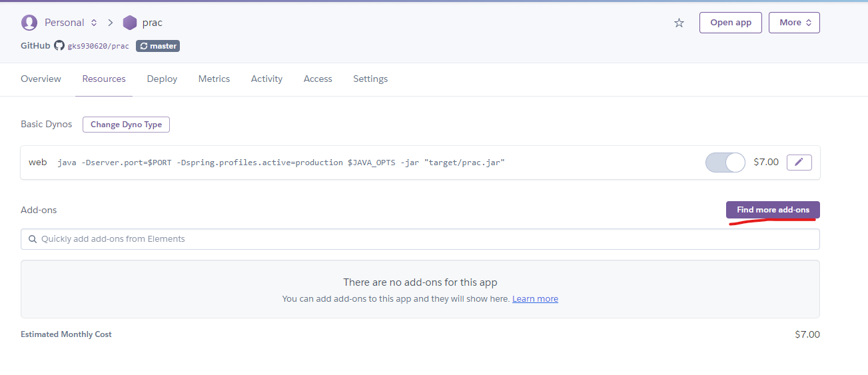Switch to the Overview tab
The height and width of the screenshot is (375, 868).
41,79
